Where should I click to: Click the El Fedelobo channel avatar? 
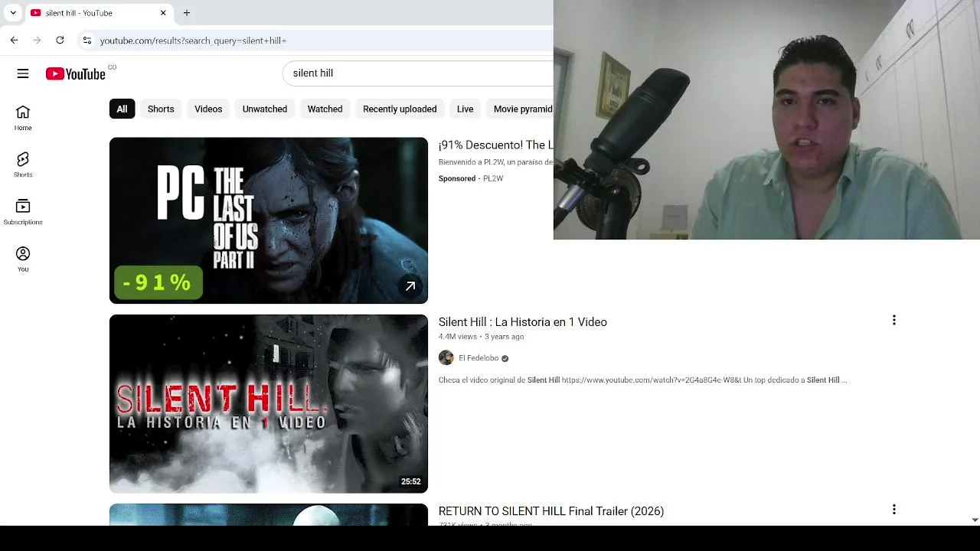coord(446,358)
